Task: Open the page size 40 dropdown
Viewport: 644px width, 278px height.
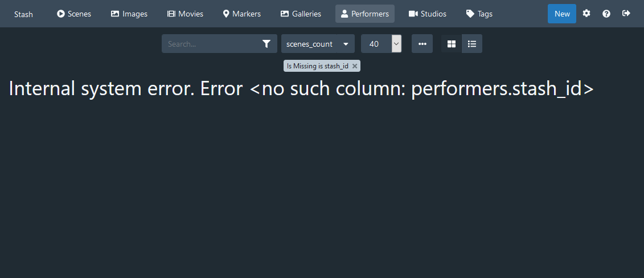Action: (381, 43)
